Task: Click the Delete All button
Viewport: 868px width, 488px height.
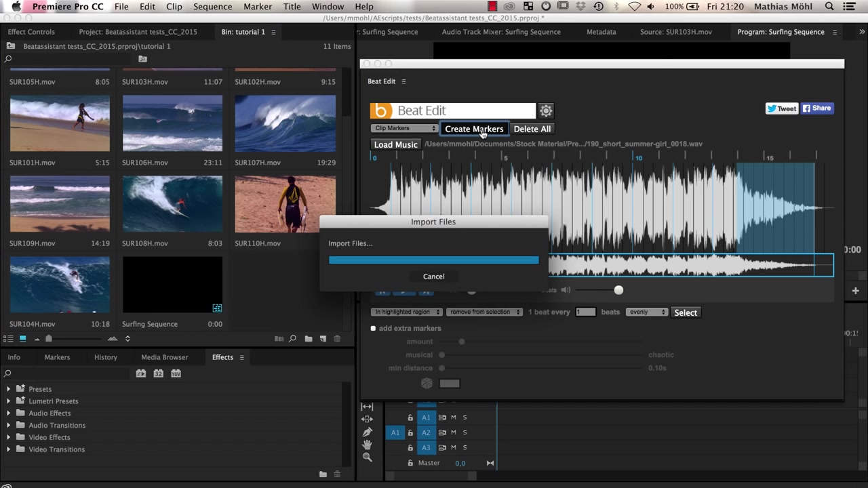Action: pyautogui.click(x=532, y=129)
